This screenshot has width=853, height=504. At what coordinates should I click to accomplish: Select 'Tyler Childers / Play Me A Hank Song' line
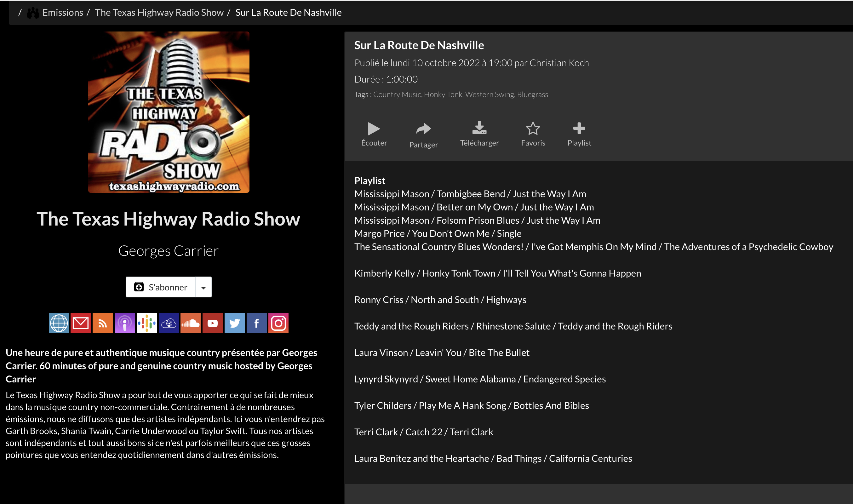coord(472,406)
